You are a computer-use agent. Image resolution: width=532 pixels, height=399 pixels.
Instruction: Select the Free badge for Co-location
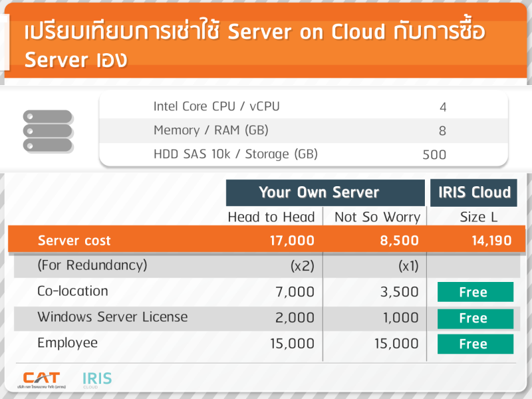click(475, 292)
